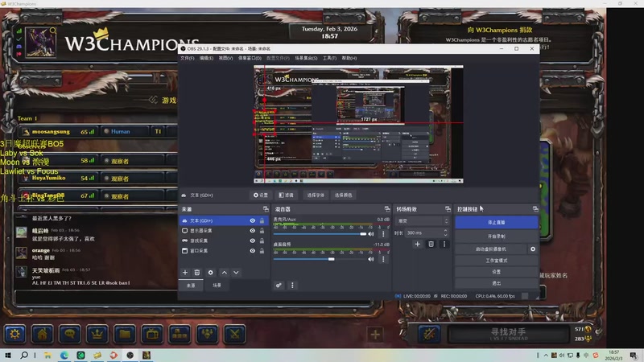Adjust 时长 300 ms spinner arrows
Image resolution: width=644 pixels, height=362 pixels.
tap(446, 232)
